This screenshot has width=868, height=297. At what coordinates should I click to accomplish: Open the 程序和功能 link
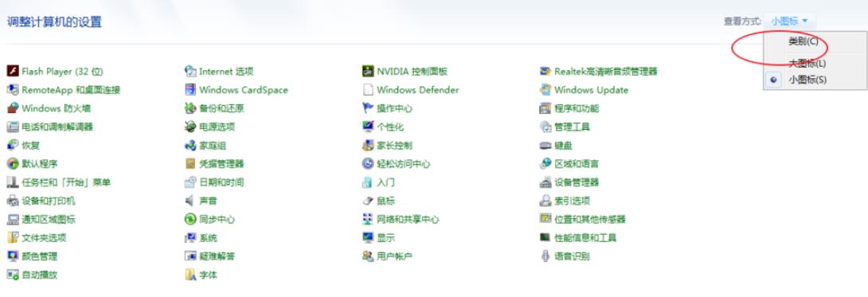(x=577, y=108)
